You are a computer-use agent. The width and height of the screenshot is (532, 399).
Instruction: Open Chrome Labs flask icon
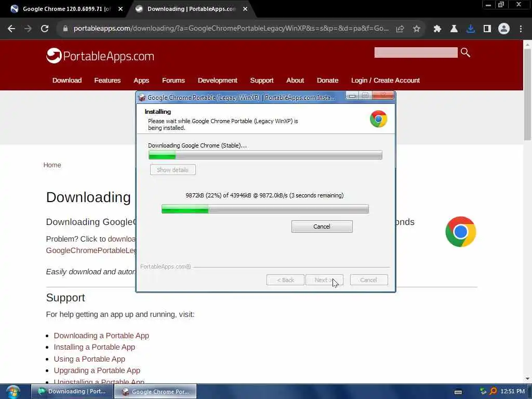click(x=454, y=29)
